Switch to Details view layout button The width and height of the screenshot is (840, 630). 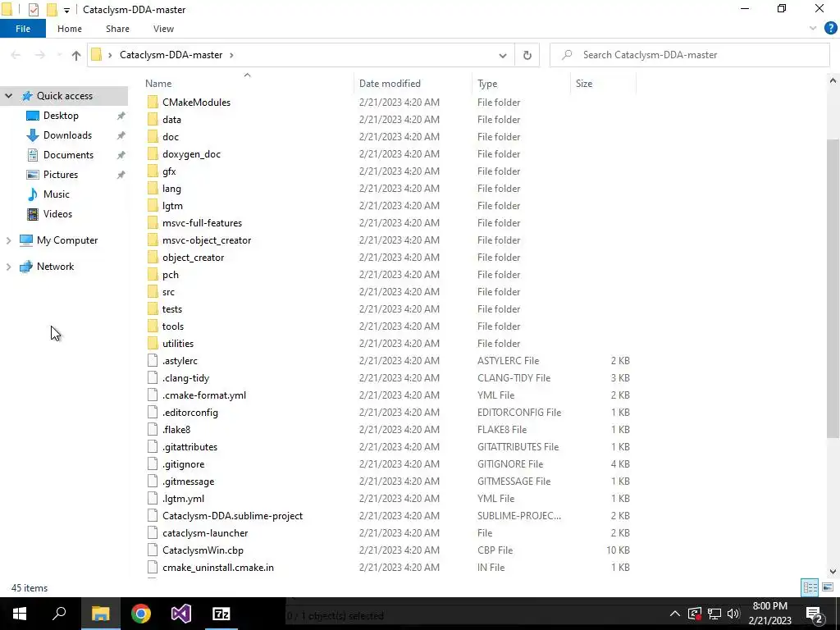810,587
